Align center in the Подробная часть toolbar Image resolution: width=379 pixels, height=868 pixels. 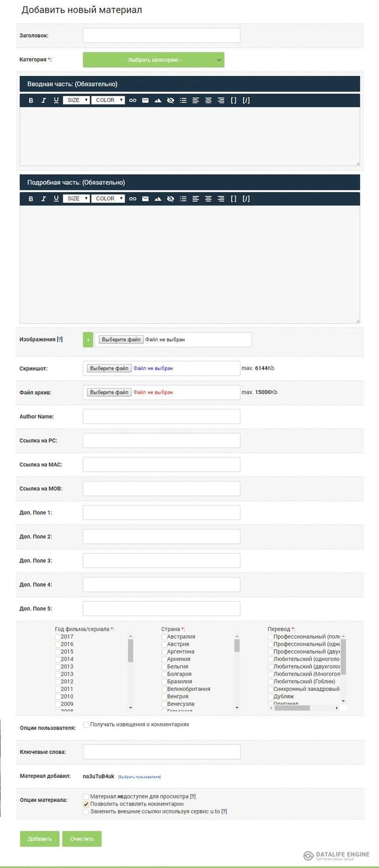pyautogui.click(x=209, y=199)
